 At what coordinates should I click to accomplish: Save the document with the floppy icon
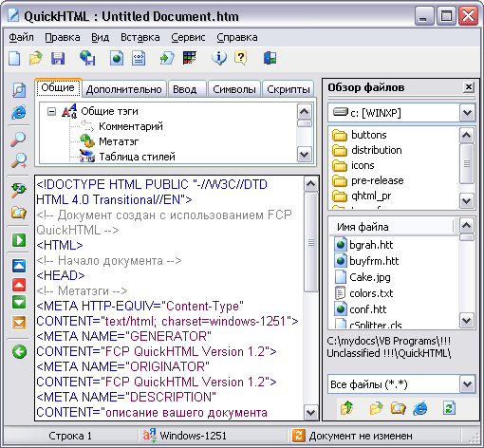click(58, 58)
